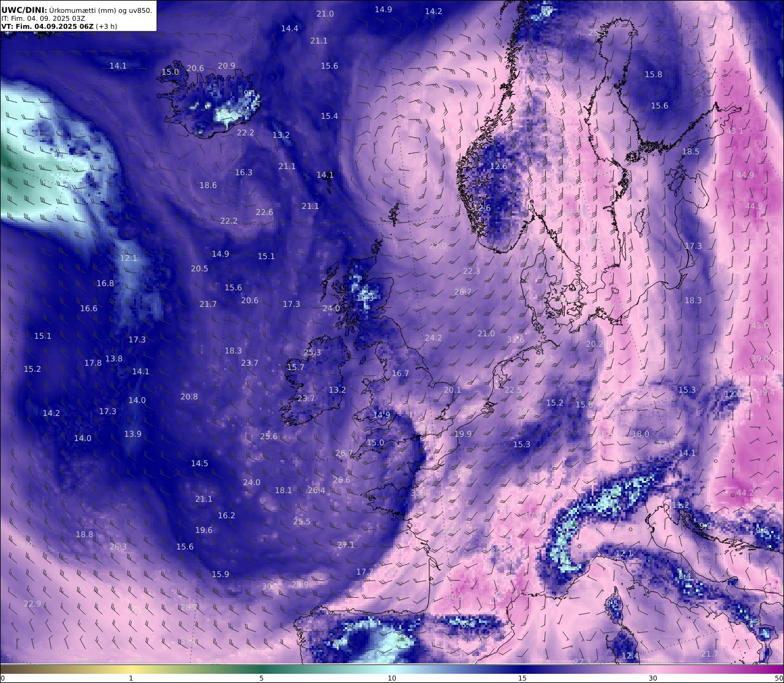Click the 20.5 value label

[200, 269]
